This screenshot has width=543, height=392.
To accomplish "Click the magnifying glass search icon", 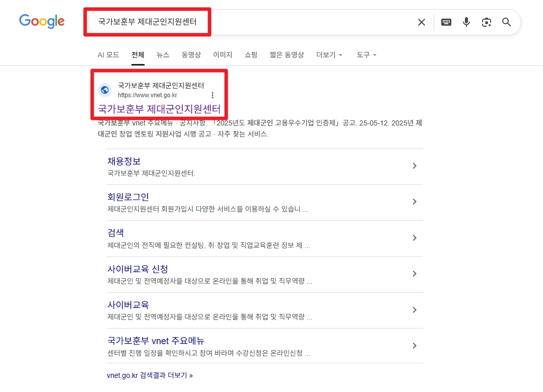I will pyautogui.click(x=506, y=22).
